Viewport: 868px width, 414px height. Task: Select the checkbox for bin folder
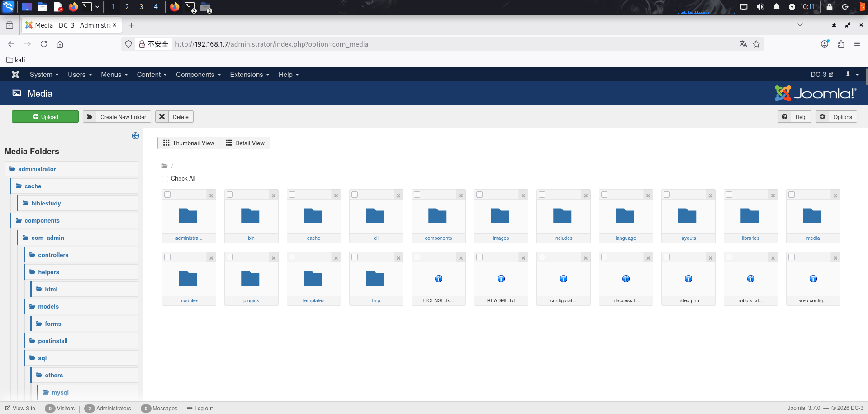coord(230,195)
